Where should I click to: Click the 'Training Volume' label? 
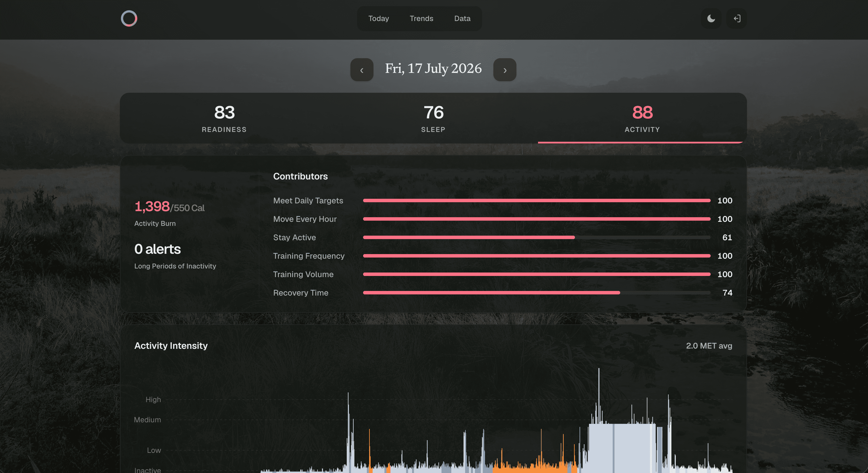[x=303, y=274]
